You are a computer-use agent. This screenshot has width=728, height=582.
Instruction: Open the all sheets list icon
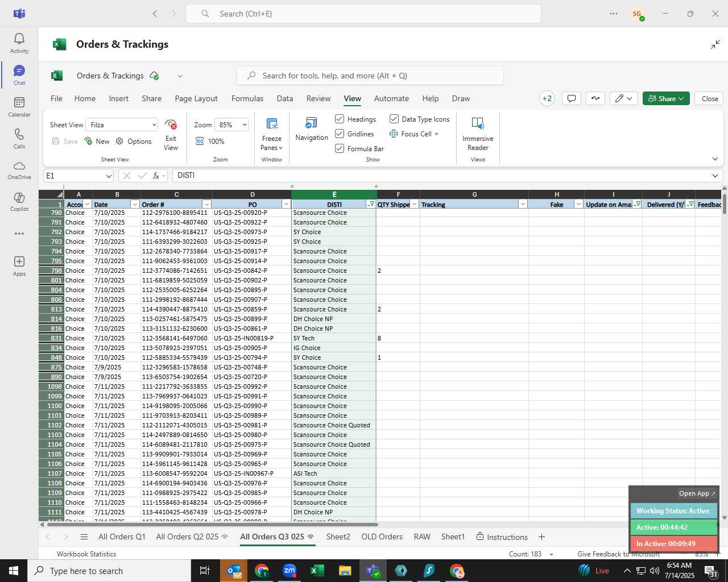(x=84, y=537)
